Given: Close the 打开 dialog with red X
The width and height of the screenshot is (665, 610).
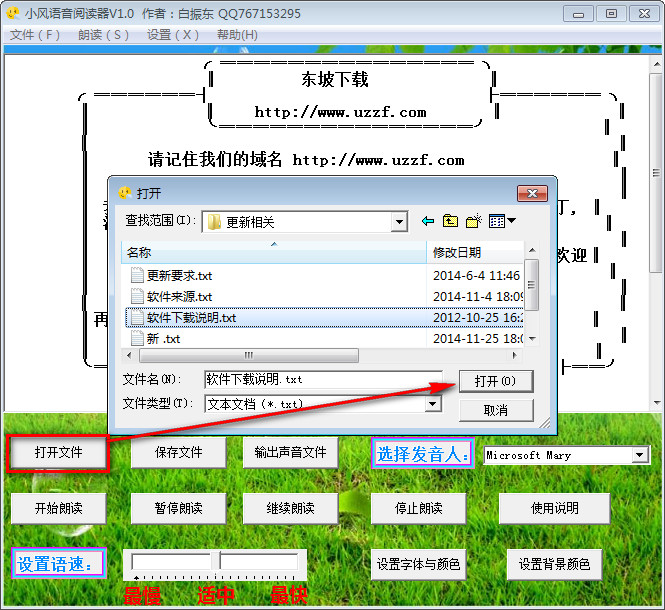Looking at the screenshot, I should click(x=532, y=193).
